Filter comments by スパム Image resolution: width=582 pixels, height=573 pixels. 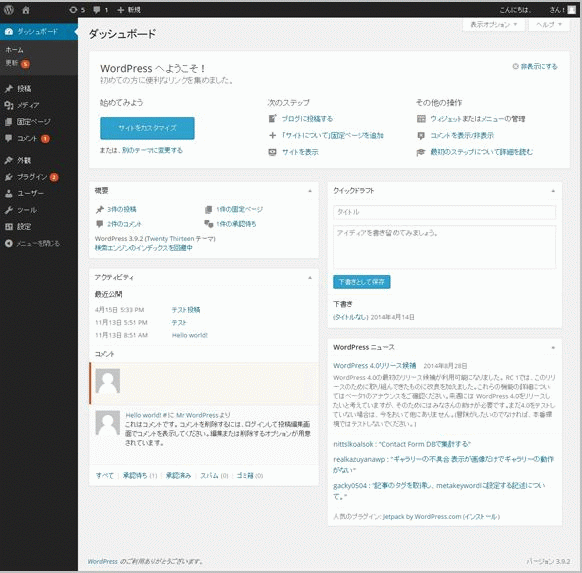click(x=209, y=476)
